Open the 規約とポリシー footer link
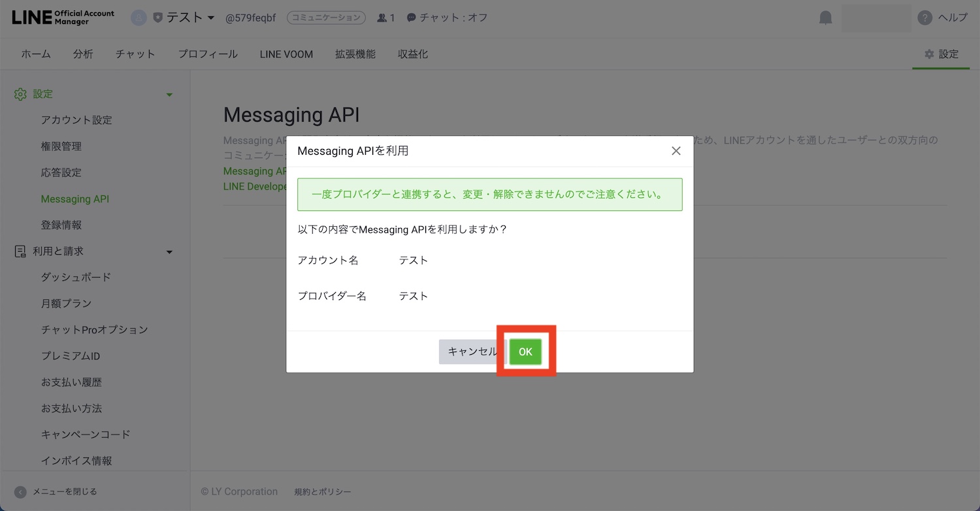The width and height of the screenshot is (980, 511). (x=323, y=492)
